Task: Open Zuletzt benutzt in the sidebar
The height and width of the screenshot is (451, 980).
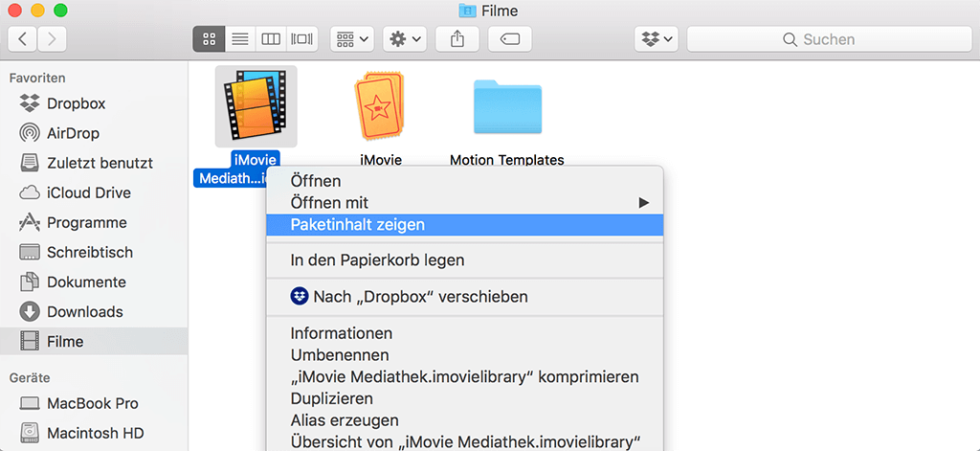Action: pos(94,164)
